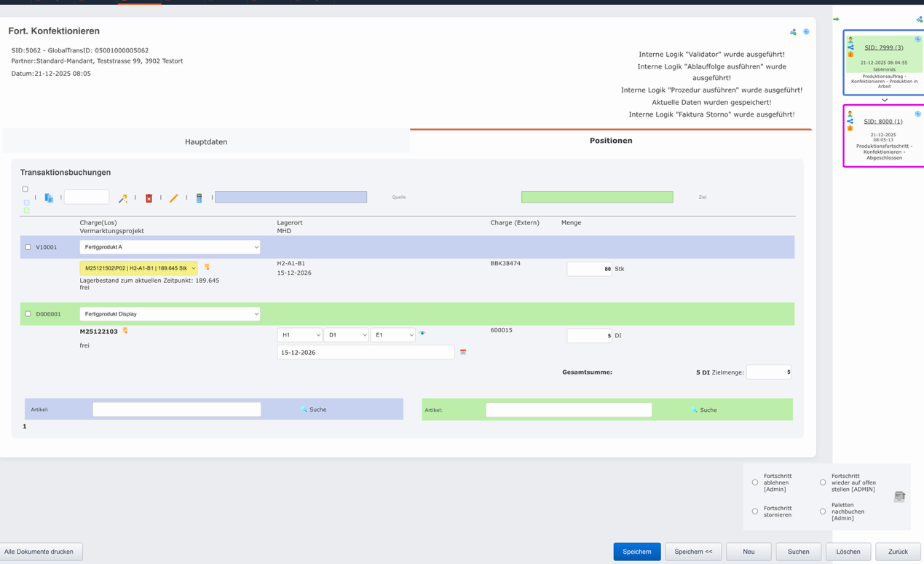Open the calendar picker beside date 15-12-2026
924x564 pixels.
tap(463, 352)
